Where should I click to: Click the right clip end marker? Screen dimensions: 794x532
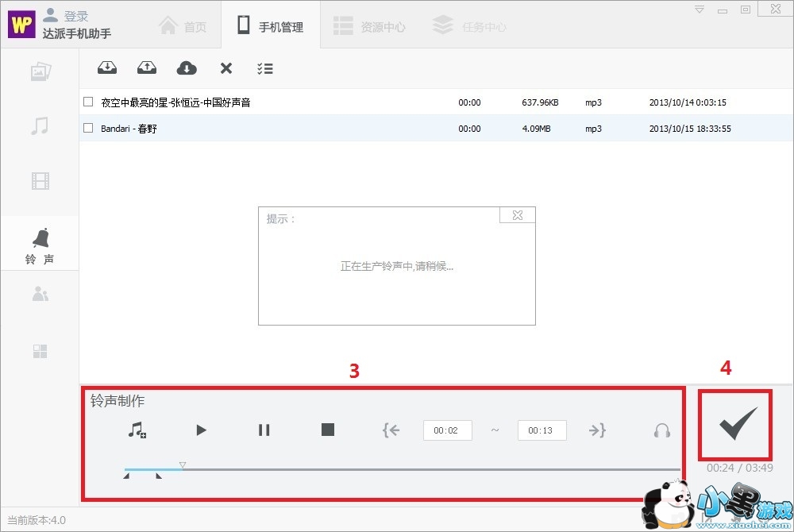click(x=159, y=476)
